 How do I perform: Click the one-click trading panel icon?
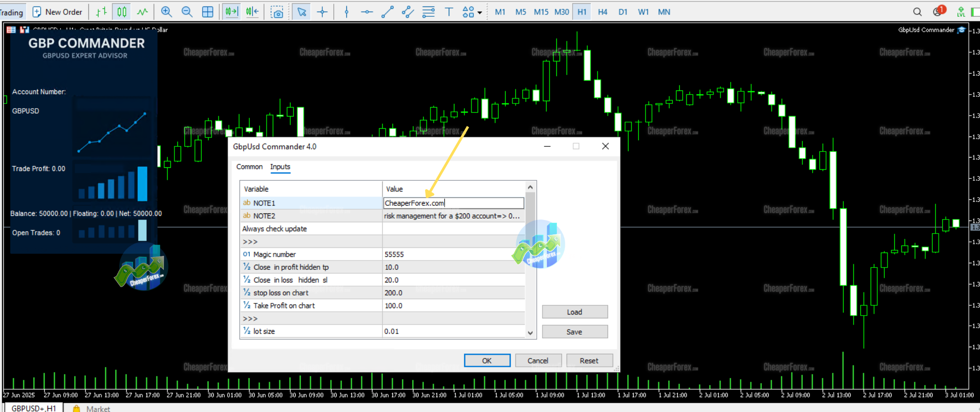(25, 29)
